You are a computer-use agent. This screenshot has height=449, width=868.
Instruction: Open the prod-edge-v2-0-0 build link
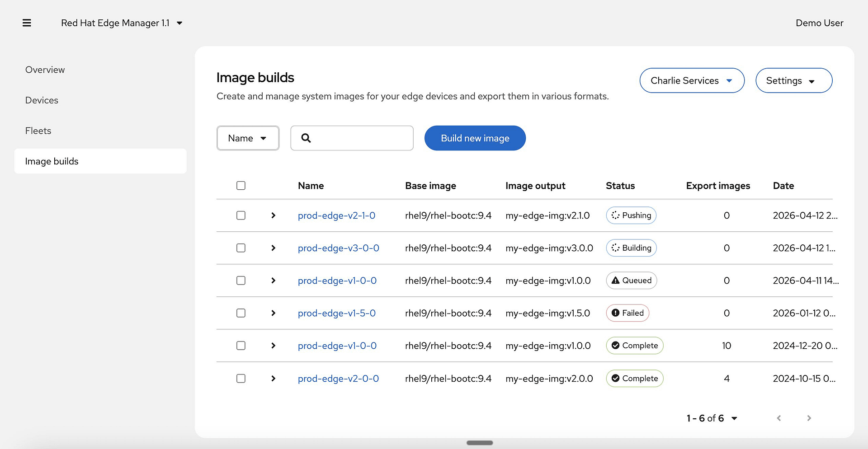[x=338, y=379]
